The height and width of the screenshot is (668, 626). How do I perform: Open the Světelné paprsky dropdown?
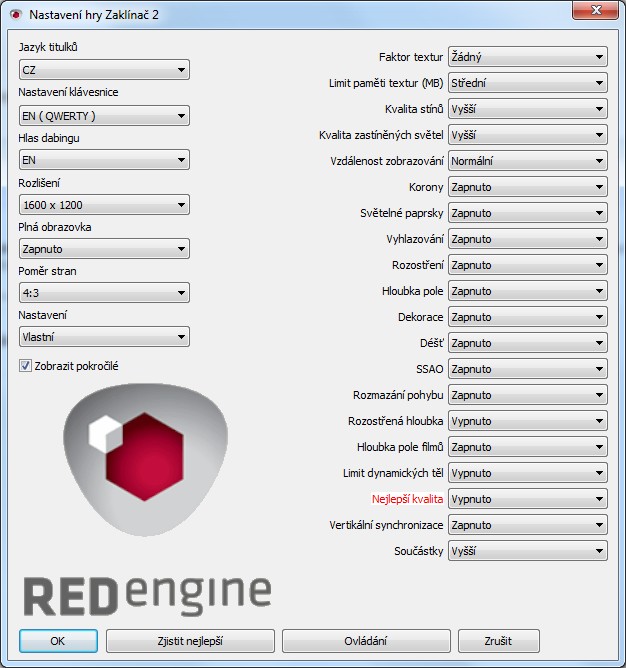pyautogui.click(x=528, y=213)
